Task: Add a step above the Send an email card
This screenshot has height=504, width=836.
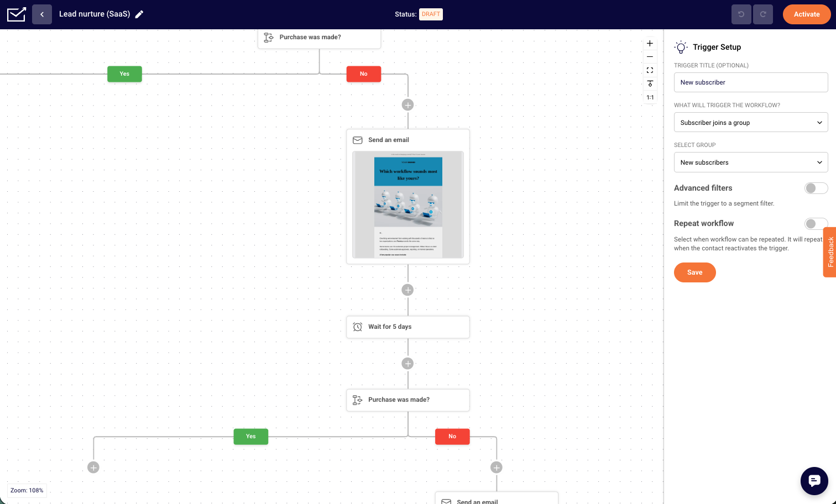Action: [x=408, y=105]
